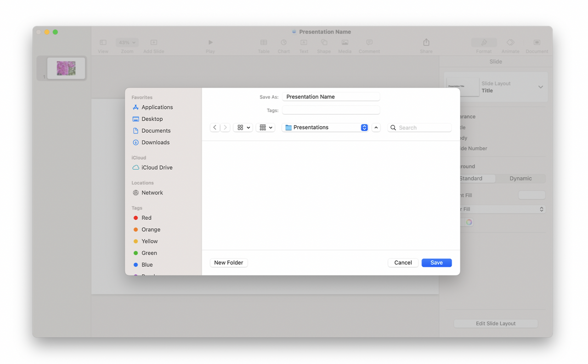Click the Shape toolbar icon
This screenshot has width=588, height=364.
pyautogui.click(x=324, y=42)
